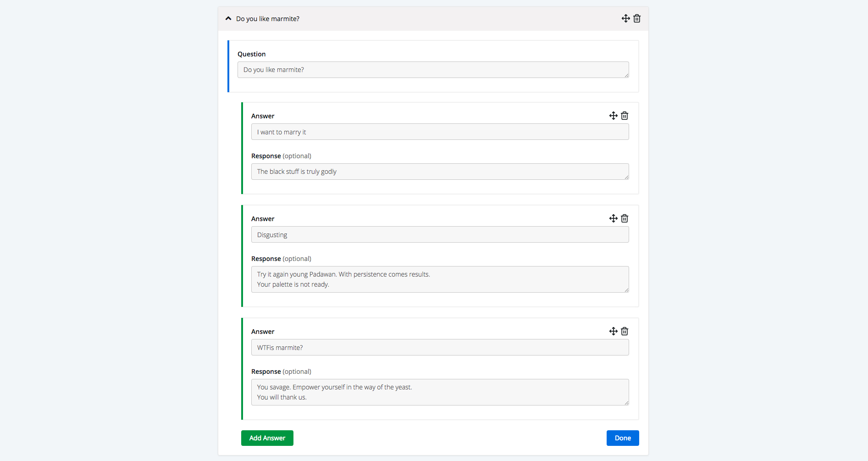Viewport: 868px width, 461px height.
Task: Click the Answer label above 'Disgusting'
Action: click(263, 219)
